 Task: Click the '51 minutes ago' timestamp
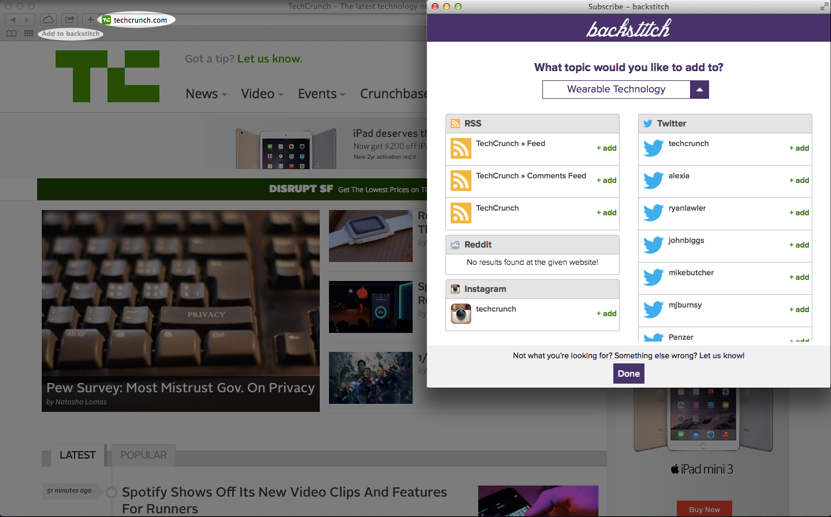tap(69, 491)
